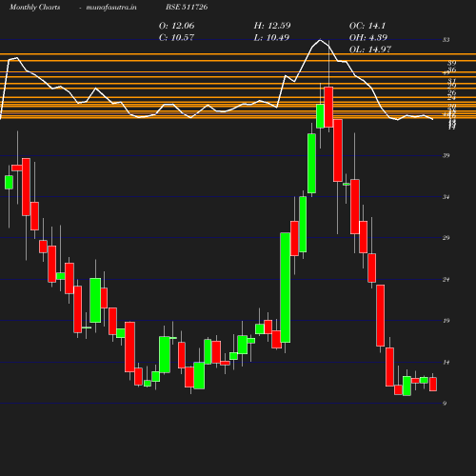Click the '53' axis label at top

point(446,40)
